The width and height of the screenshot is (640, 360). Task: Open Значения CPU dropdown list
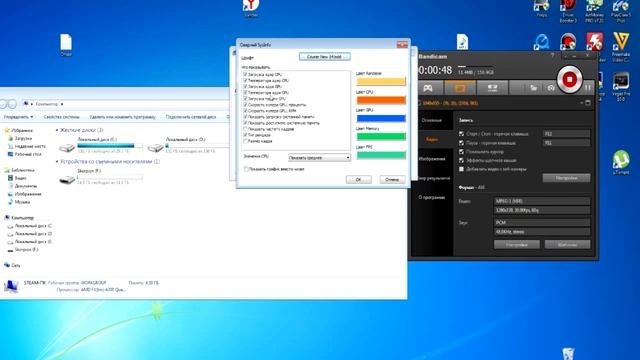pos(319,158)
